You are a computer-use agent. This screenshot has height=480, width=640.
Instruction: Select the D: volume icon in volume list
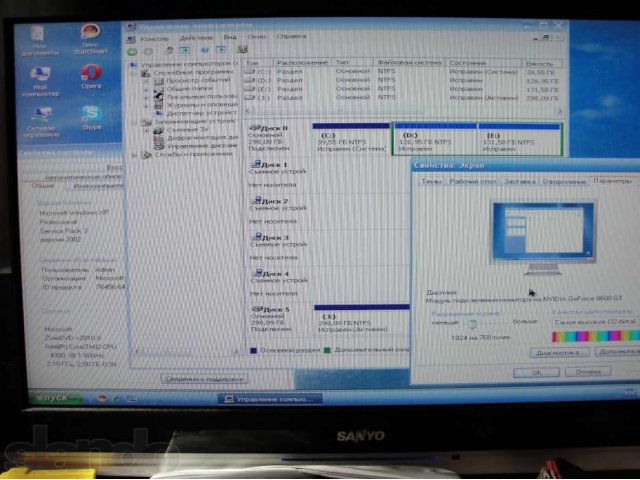249,80
